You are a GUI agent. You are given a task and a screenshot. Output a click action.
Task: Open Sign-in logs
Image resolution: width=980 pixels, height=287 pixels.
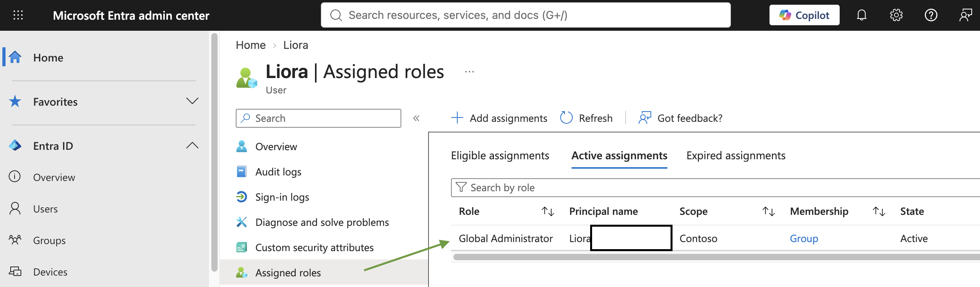tap(282, 197)
